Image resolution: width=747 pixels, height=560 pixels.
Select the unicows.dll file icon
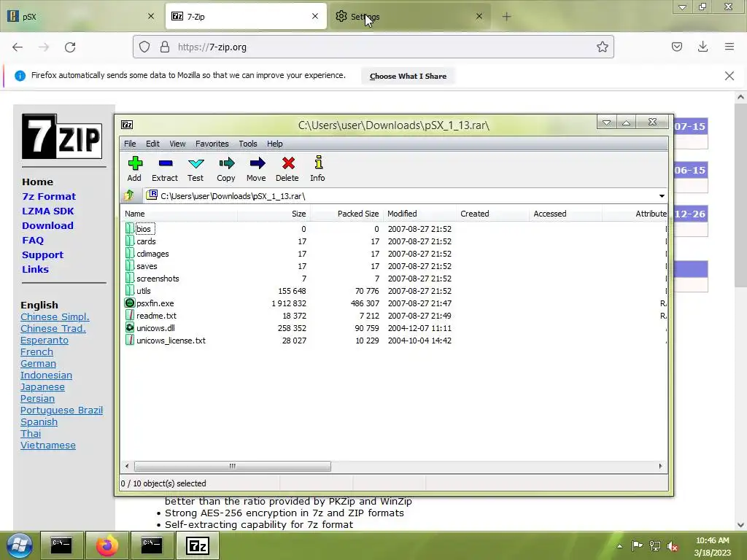pos(130,327)
